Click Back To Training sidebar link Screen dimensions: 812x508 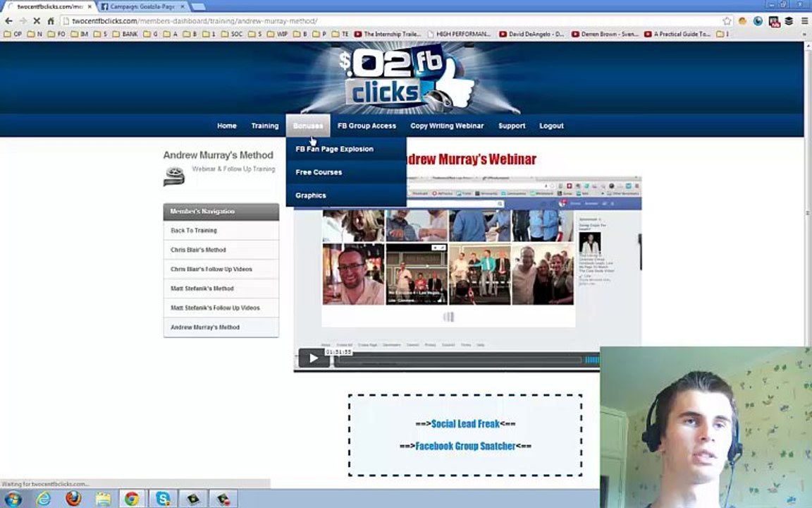pos(221,231)
